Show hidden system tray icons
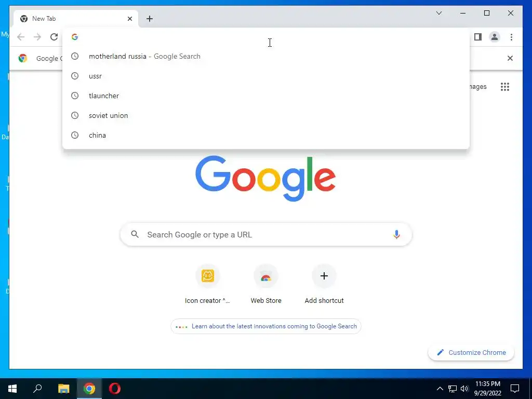 coord(440,389)
